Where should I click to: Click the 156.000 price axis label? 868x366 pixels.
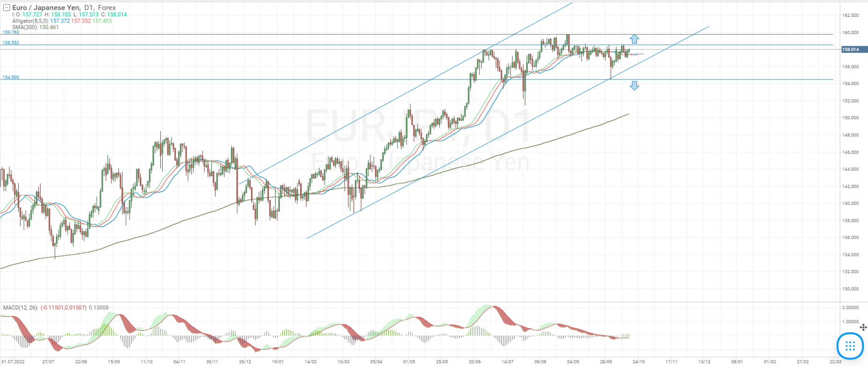(851, 67)
